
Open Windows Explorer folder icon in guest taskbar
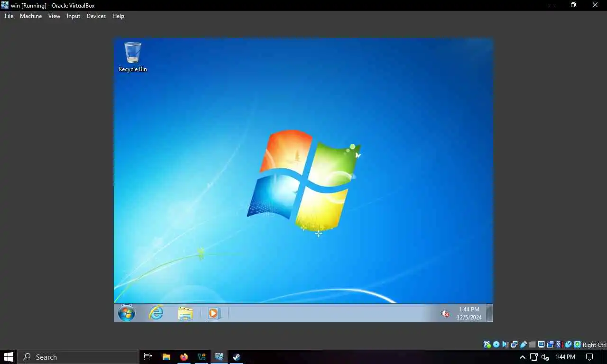185,313
